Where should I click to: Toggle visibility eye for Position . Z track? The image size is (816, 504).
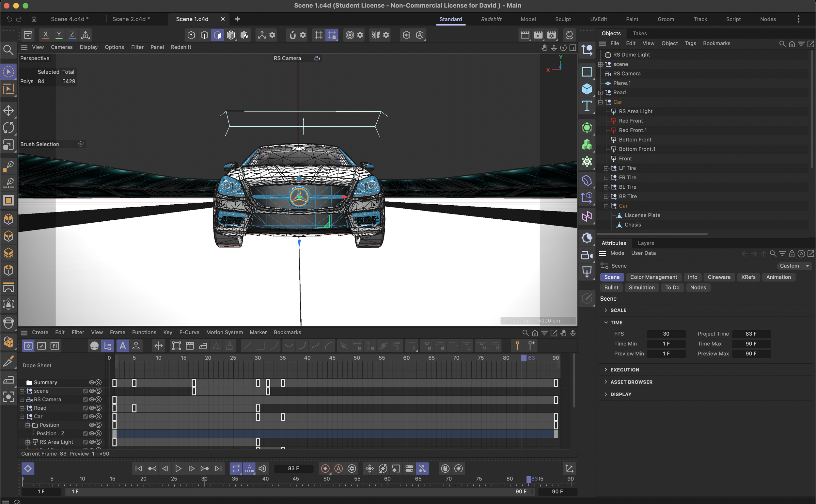[x=91, y=433]
